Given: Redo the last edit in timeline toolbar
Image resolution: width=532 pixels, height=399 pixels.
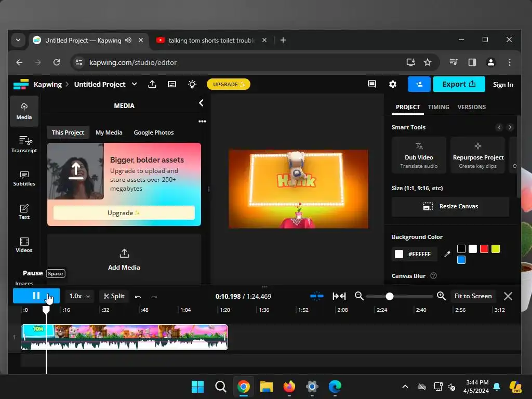Looking at the screenshot, I should 154,297.
